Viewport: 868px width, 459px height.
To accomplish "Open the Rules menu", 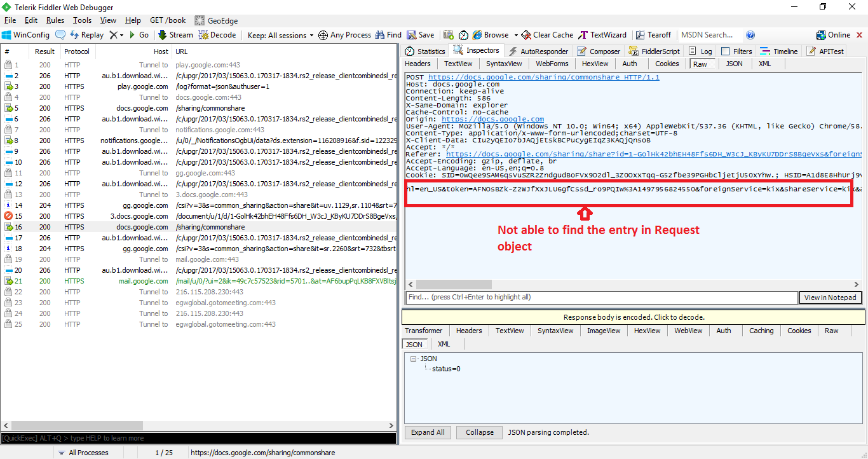I will 55,20.
